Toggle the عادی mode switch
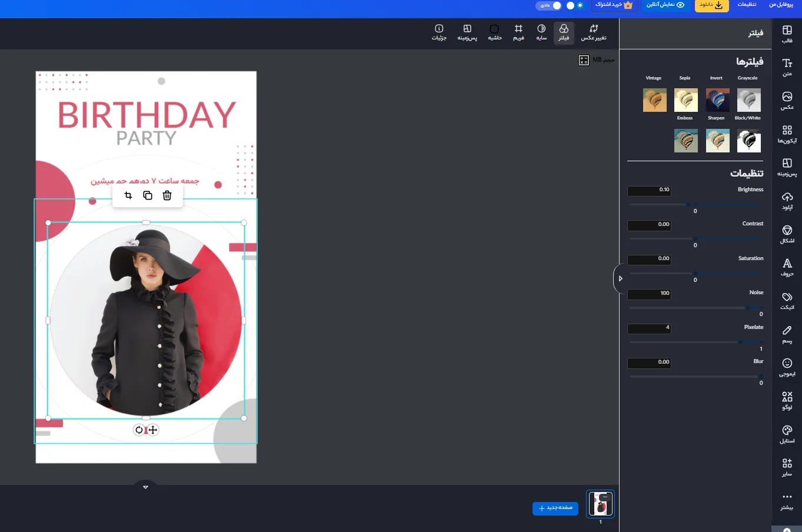This screenshot has height=532, width=802. (x=549, y=5)
